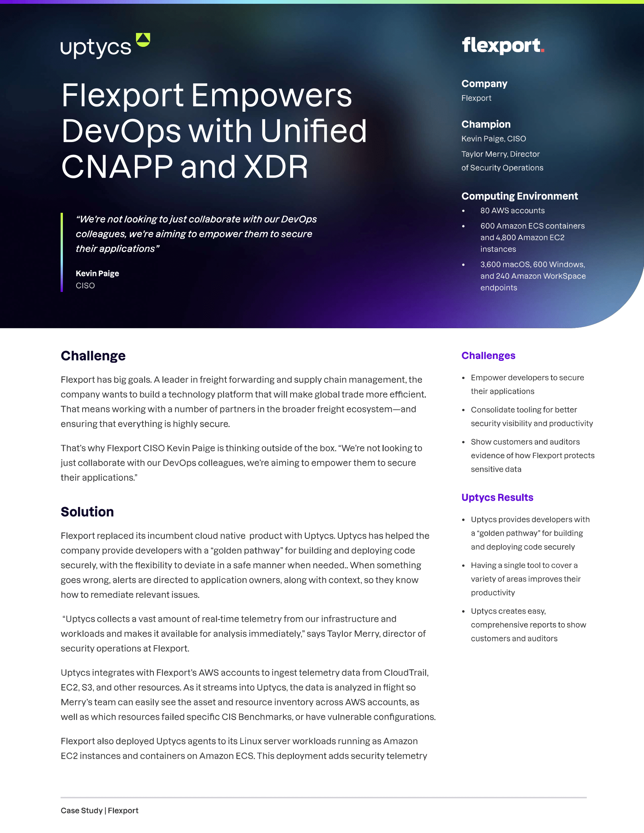Click the Company heading in sidebar
The image size is (644, 833).
pos(484,84)
